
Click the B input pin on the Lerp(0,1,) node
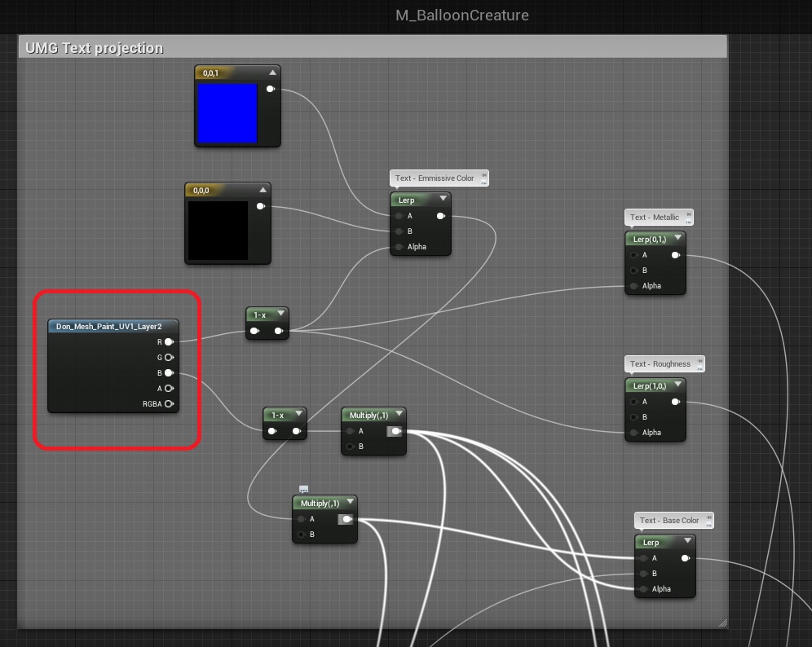pos(633,271)
